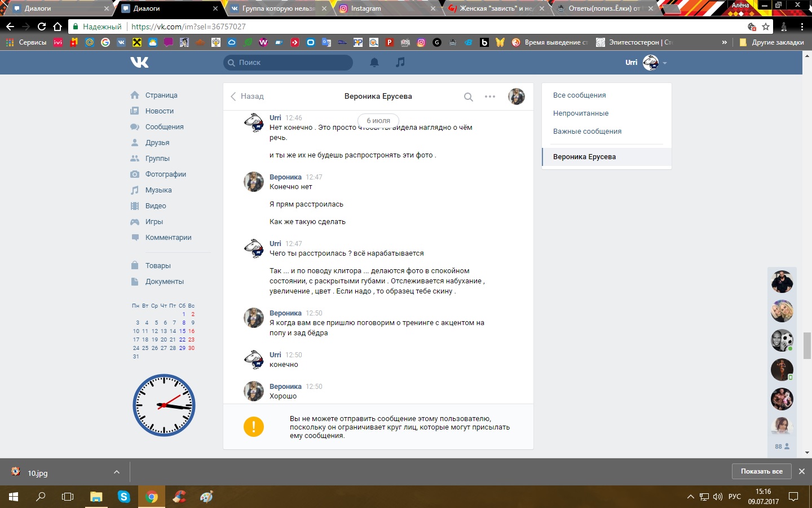
Task: Go back with the Назад link
Action: (x=247, y=97)
